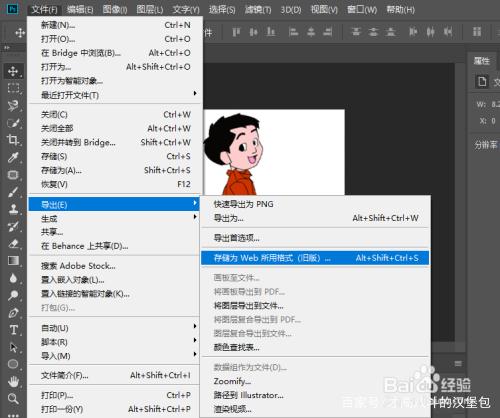Select the Ellipse shape tool
The image size is (500, 418).
13,364
